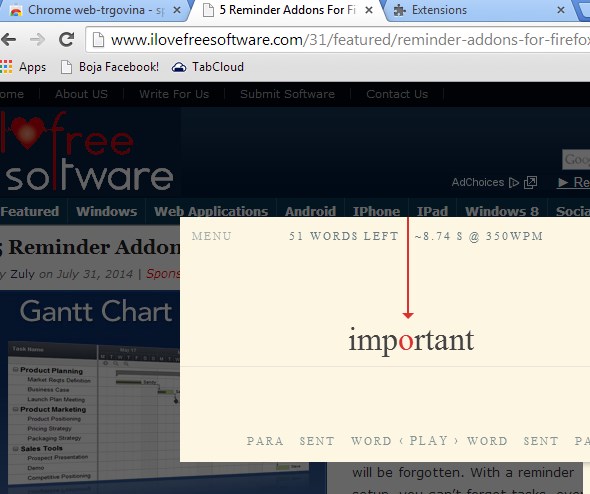
Task: Jump forward one sentence with SENT
Action: point(541,441)
